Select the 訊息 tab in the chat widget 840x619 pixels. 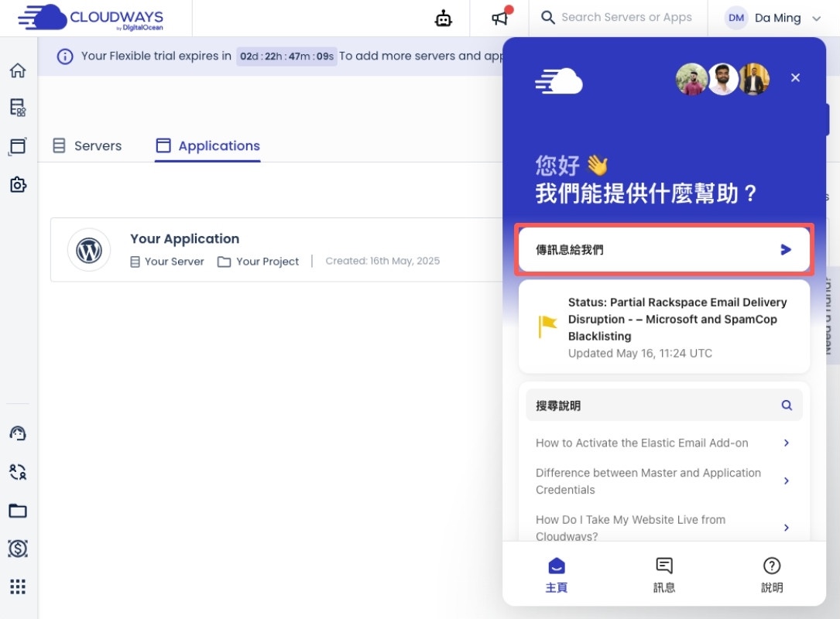(x=663, y=574)
